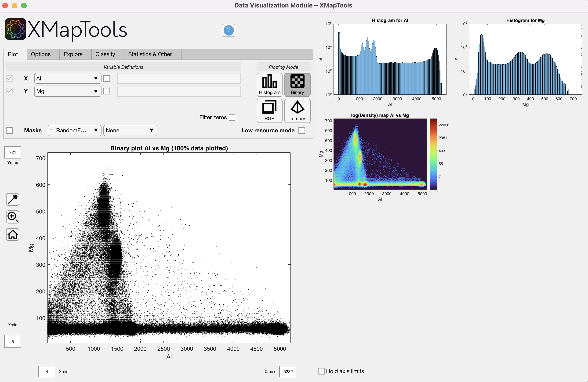588x382 pixels.
Task: Check the Hold axis limits box
Action: [x=321, y=371]
